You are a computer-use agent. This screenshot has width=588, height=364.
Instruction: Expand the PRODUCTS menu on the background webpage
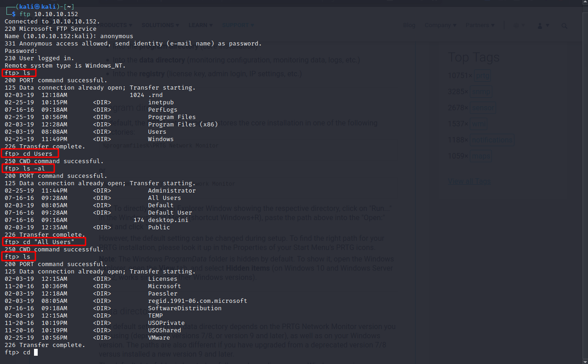(x=115, y=25)
